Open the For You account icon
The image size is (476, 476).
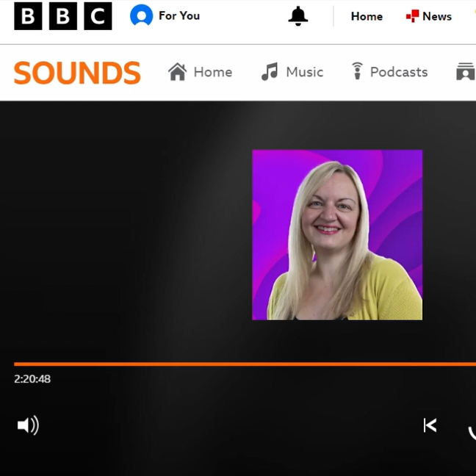142,15
